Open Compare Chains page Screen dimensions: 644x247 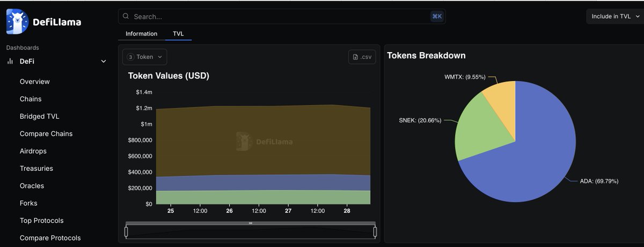pyautogui.click(x=46, y=134)
